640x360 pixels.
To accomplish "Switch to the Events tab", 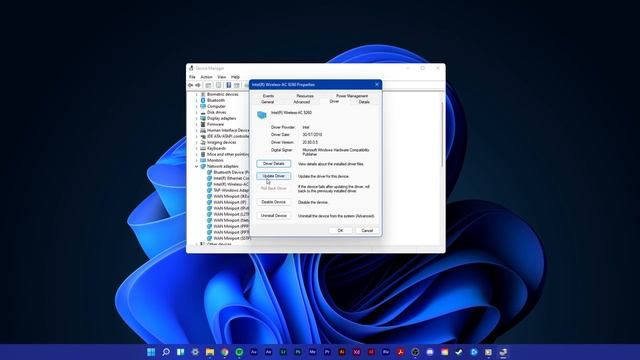I will [x=269, y=96].
